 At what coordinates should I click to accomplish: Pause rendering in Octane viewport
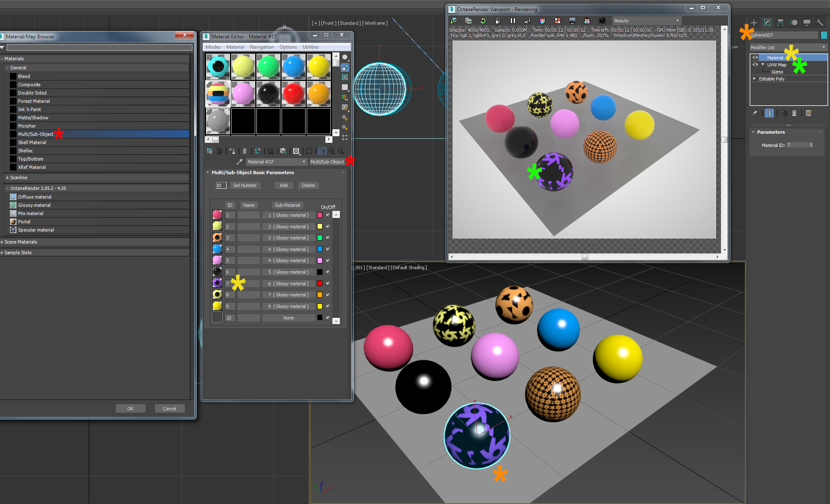[x=512, y=21]
